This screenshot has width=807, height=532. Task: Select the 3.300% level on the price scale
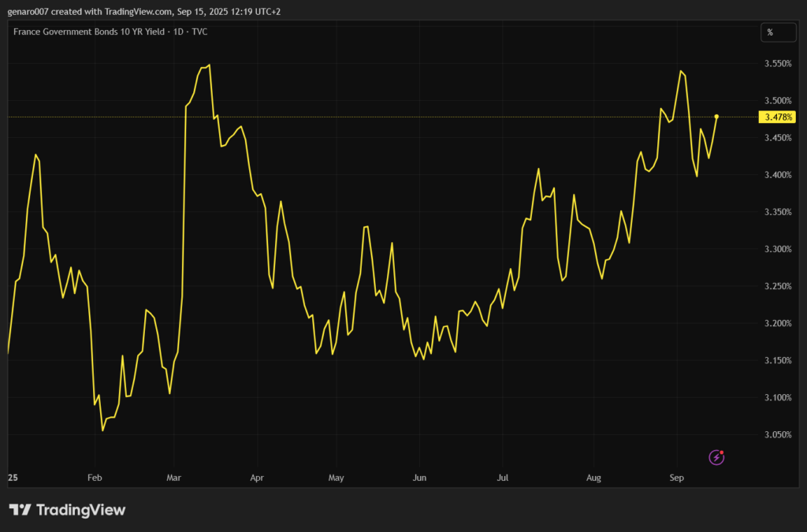click(x=777, y=249)
